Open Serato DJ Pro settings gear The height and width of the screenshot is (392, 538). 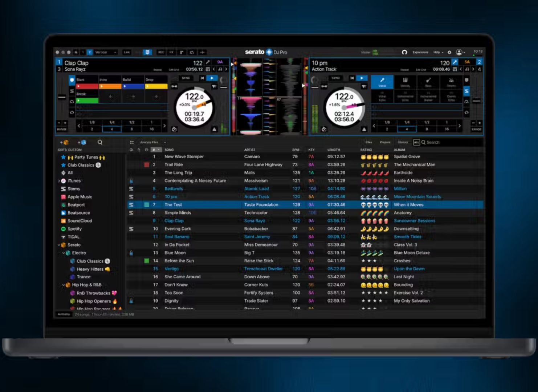pyautogui.click(x=450, y=52)
